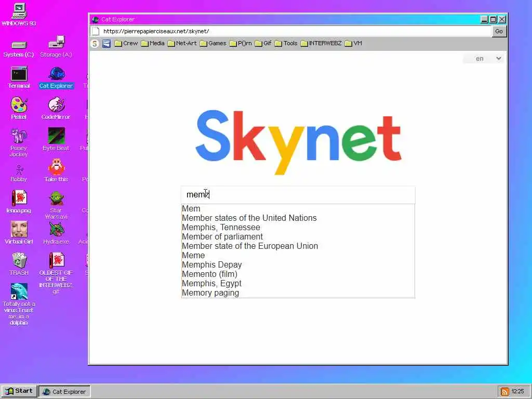Select the Cat Explorer desktop icon
The width and height of the screenshot is (532, 399).
[x=56, y=78]
